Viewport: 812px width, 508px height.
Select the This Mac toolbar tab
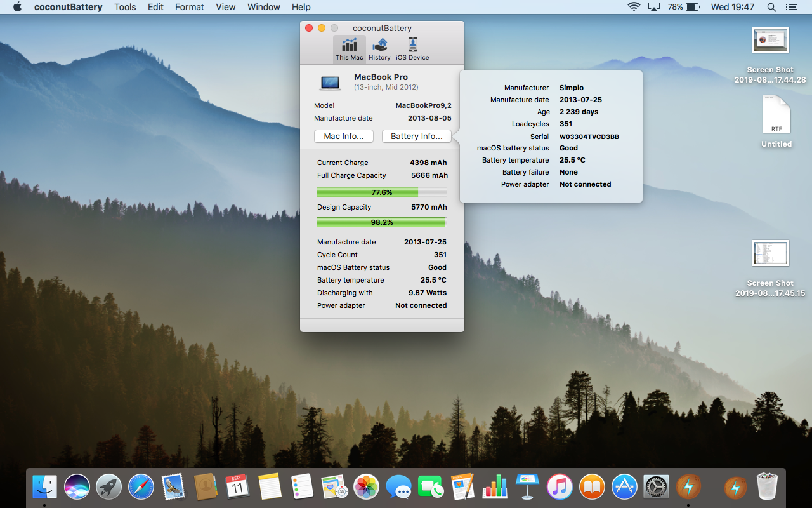350,50
